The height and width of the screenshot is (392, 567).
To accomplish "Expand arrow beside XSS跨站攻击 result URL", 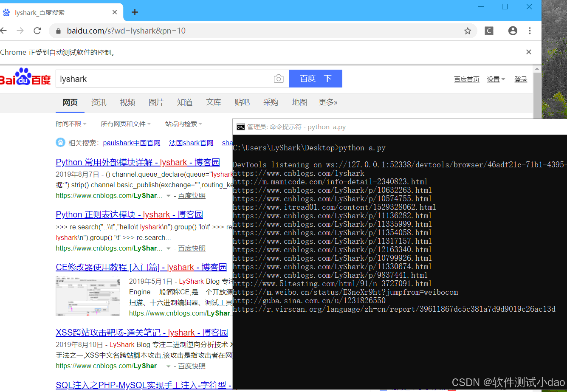I will [169, 367].
